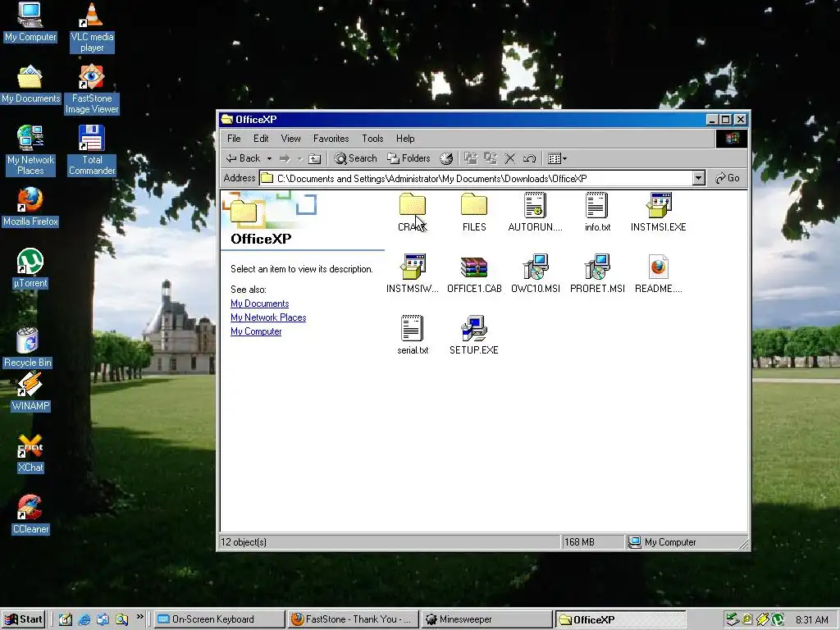840x630 pixels.
Task: Open the Tools menu
Action: [x=372, y=139]
